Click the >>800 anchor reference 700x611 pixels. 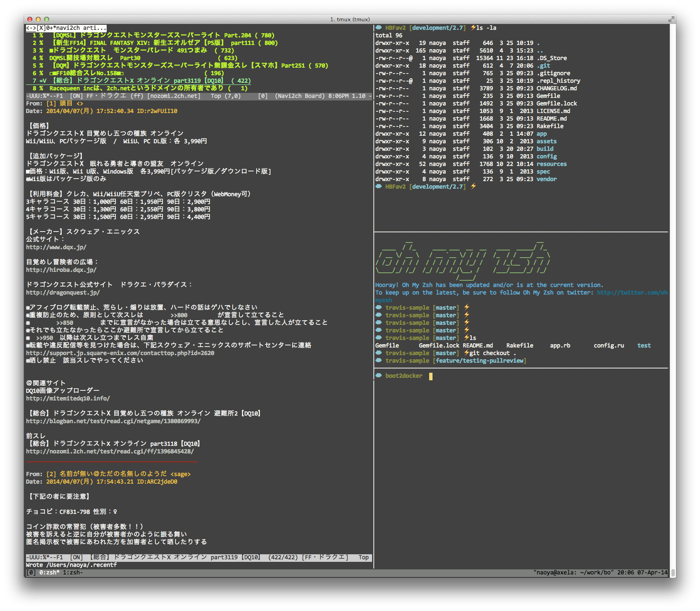click(x=179, y=315)
